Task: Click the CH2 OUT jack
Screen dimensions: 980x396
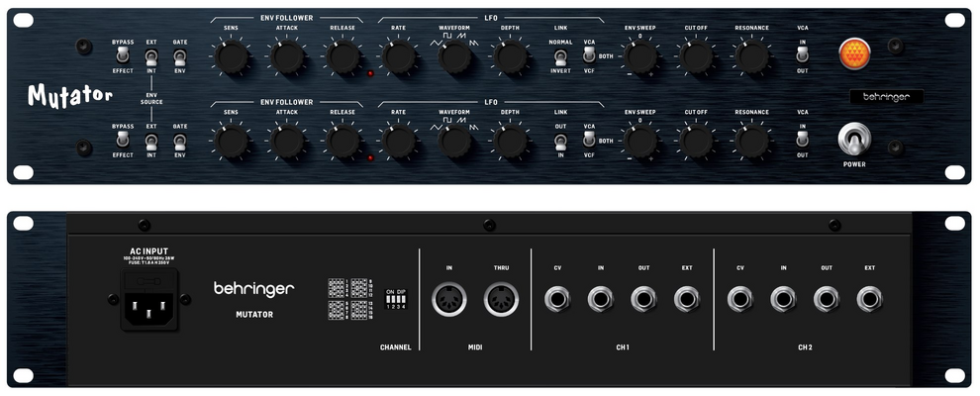Action: coord(827,299)
